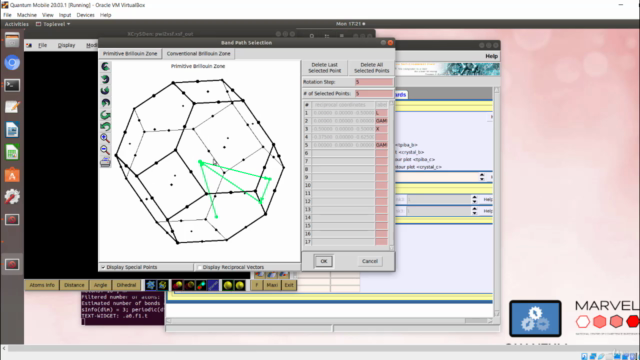This screenshot has width=640, height=360.
Task: Click the empty label cell of point 4
Action: tap(381, 137)
